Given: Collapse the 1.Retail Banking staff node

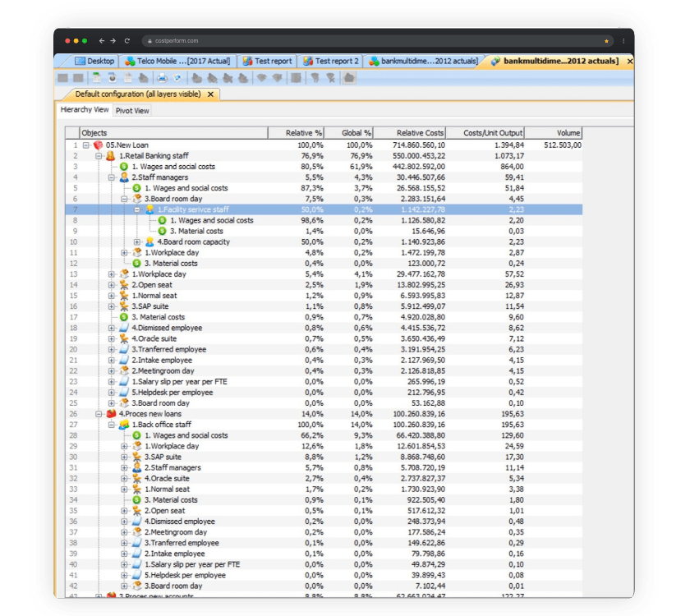Looking at the screenshot, I should pos(99,156).
